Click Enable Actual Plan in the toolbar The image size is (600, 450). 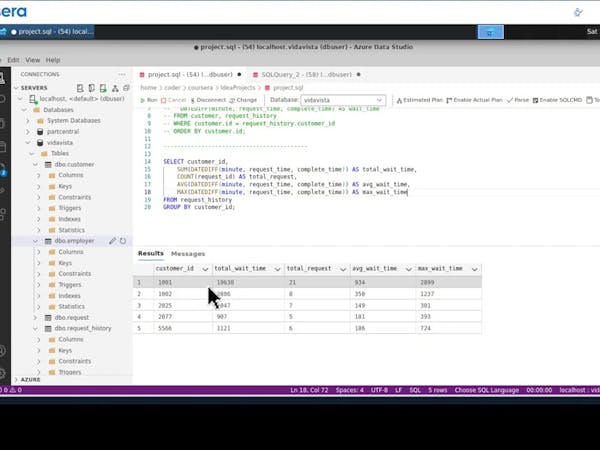click(474, 100)
